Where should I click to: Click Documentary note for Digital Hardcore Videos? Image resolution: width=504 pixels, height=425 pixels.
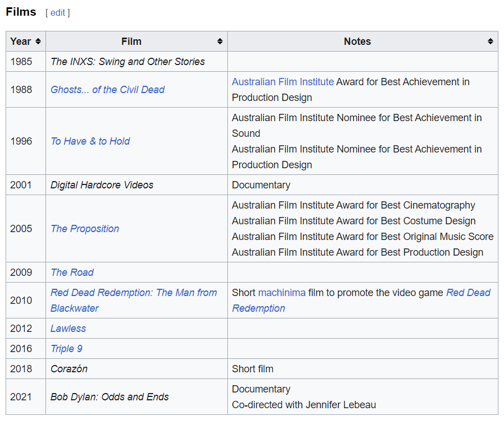pyautogui.click(x=261, y=185)
